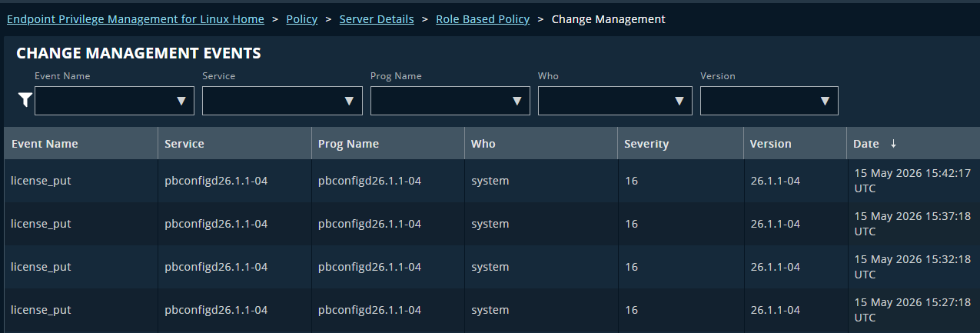Image resolution: width=980 pixels, height=333 pixels.
Task: Click version 26.1.1-04 in the 15:32:18 row
Action: [x=775, y=267]
